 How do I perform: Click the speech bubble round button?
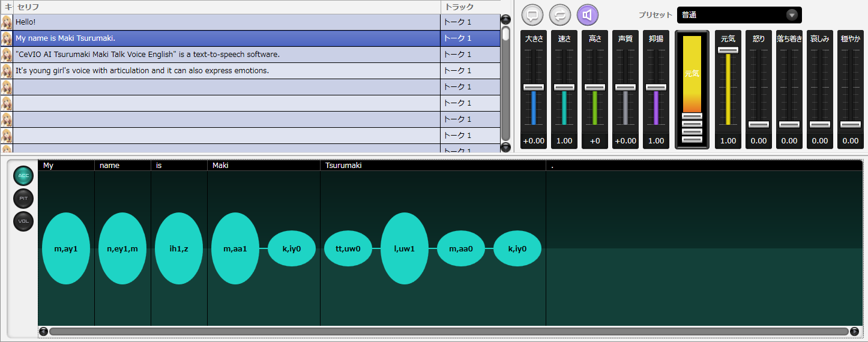tap(532, 15)
